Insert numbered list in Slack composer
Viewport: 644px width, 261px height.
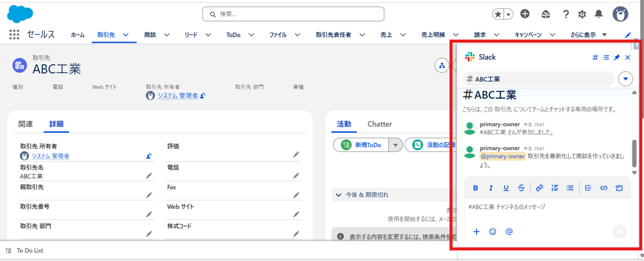point(555,188)
